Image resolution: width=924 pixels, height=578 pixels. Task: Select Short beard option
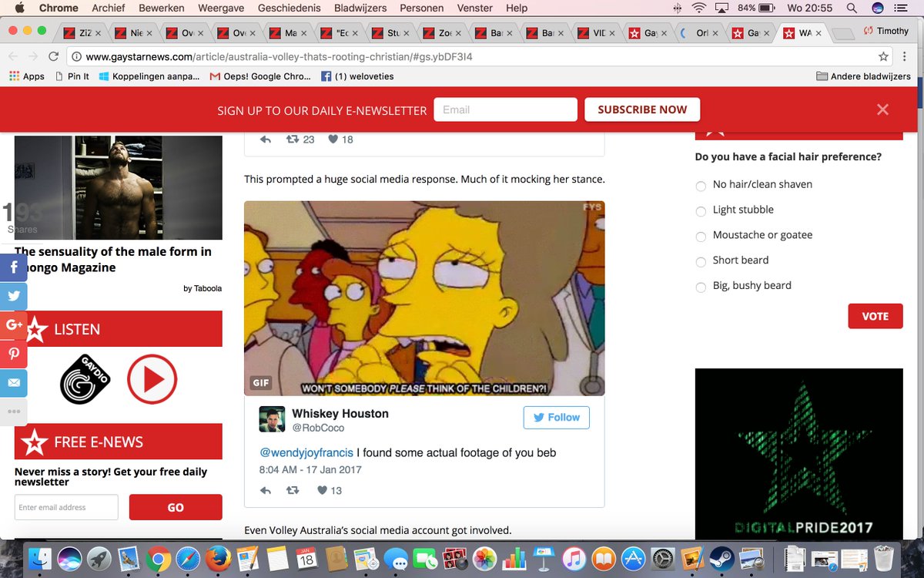[701, 262]
